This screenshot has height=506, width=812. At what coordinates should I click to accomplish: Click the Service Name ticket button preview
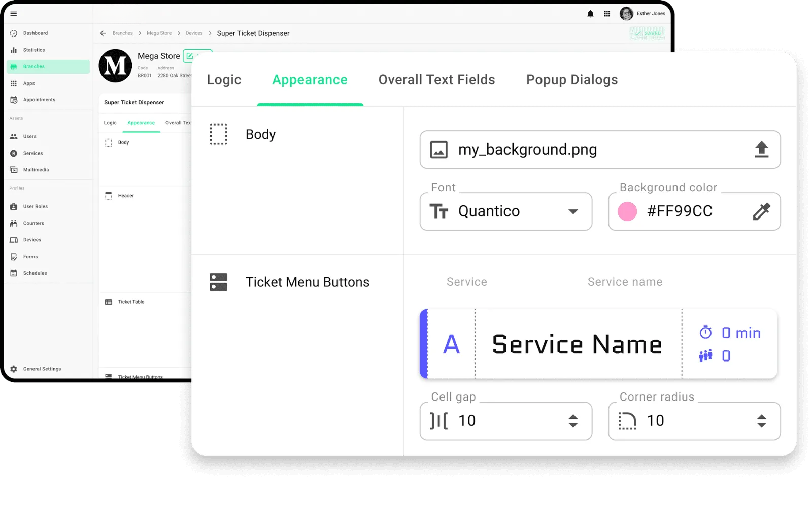[576, 344]
